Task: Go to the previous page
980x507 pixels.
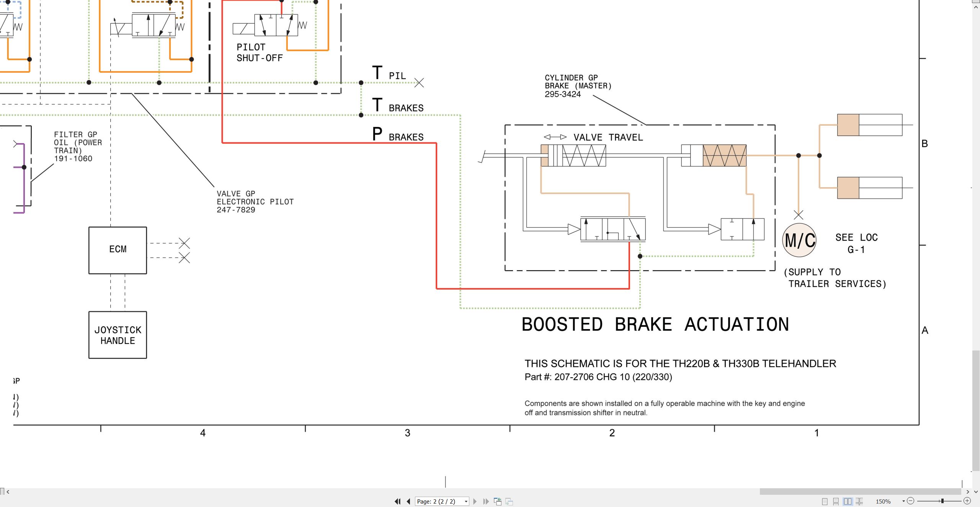Action: point(408,501)
